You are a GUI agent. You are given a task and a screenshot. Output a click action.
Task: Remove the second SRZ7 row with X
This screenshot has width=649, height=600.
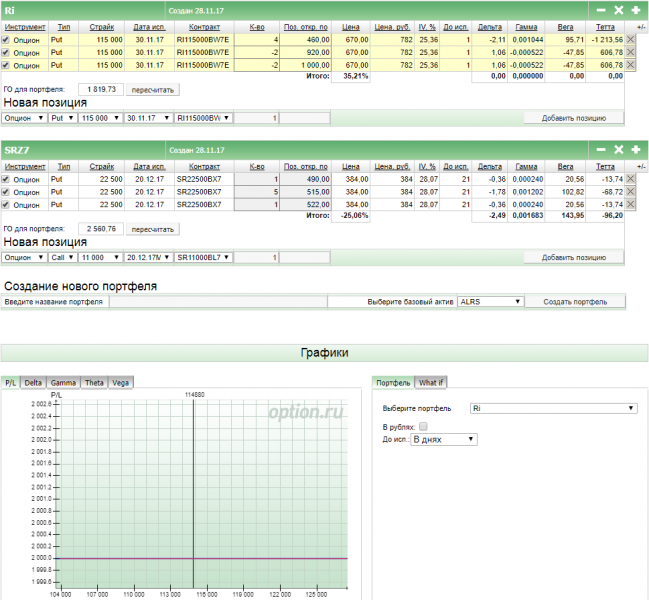631,192
